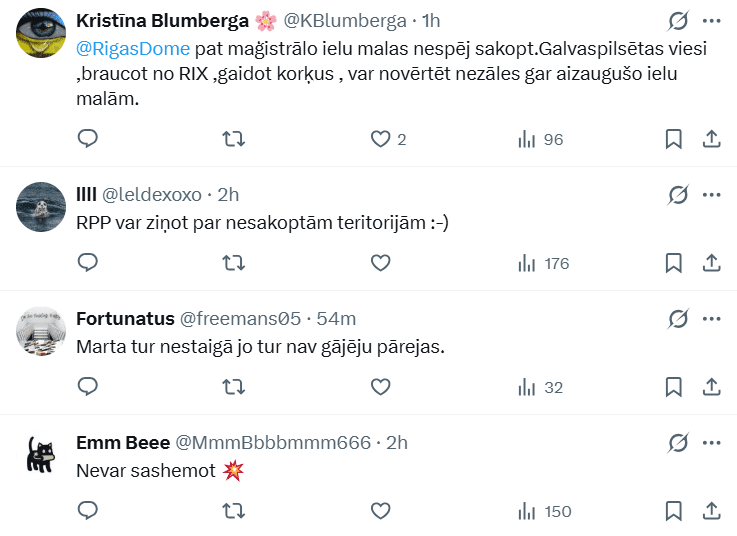This screenshot has height=536, width=737.
Task: Repost the Fortunatus tweet
Action: pyautogui.click(x=234, y=387)
